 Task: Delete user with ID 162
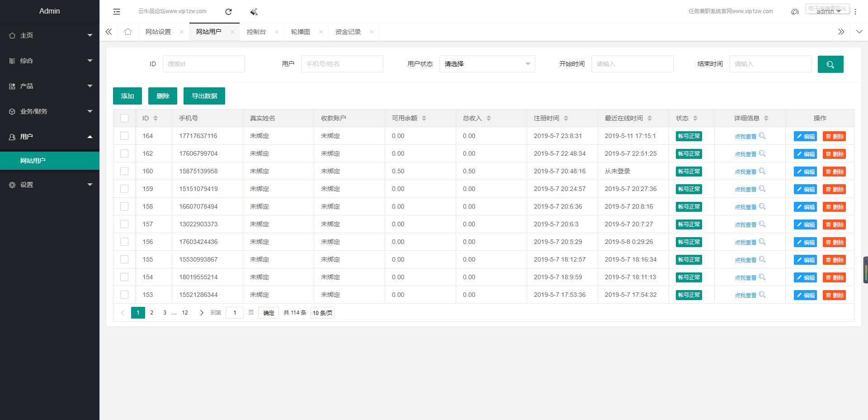834,154
